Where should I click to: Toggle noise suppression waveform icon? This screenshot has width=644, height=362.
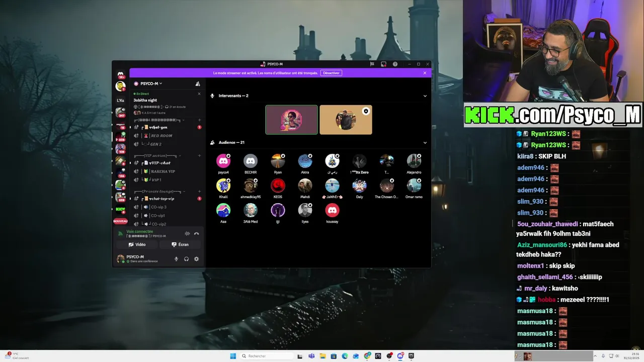point(187,233)
